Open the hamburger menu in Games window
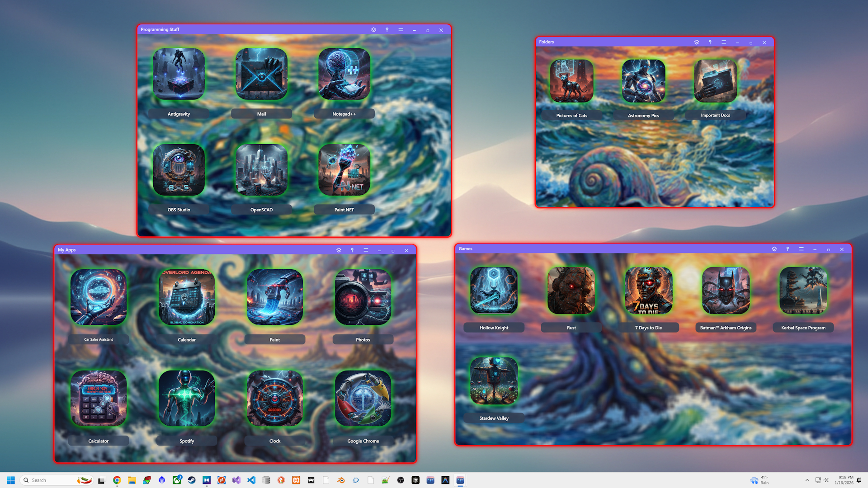 tap(801, 249)
